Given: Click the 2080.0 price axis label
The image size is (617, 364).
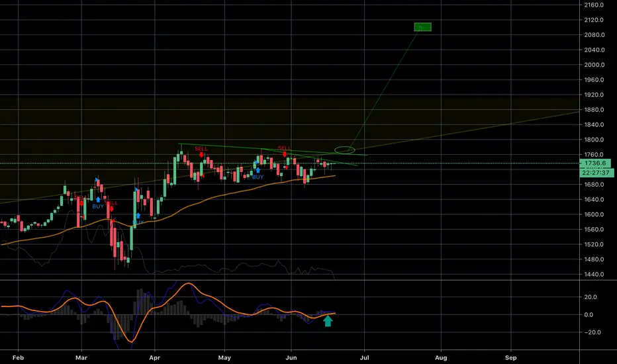Looking at the screenshot, I should 594,35.
